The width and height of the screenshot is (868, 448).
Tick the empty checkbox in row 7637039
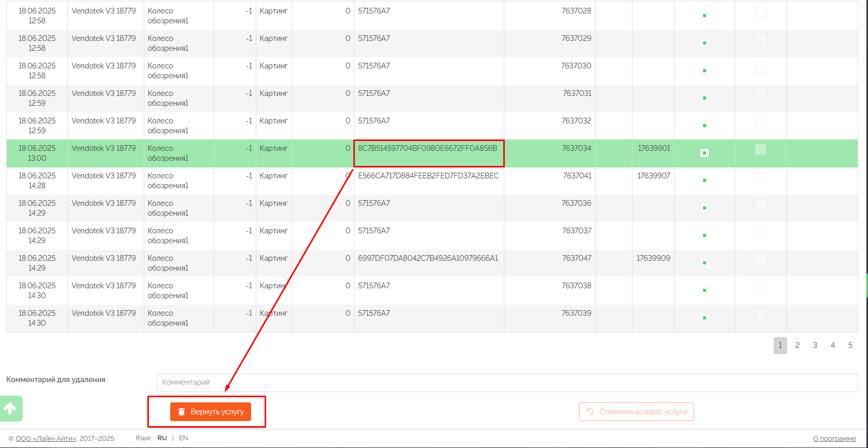pos(760,314)
